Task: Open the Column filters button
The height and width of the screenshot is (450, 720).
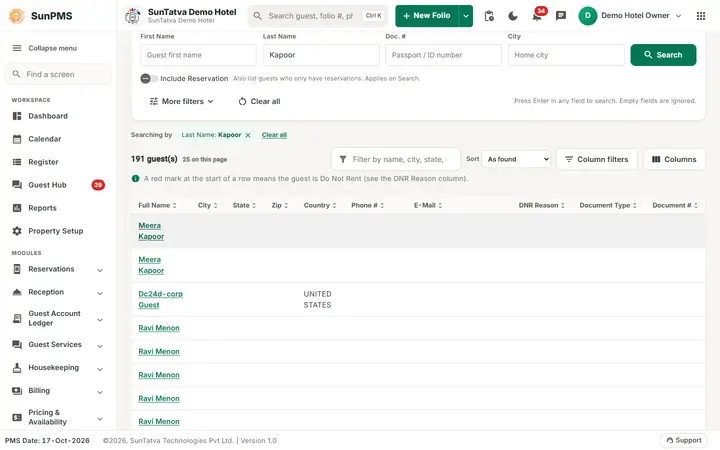Action: pos(596,159)
